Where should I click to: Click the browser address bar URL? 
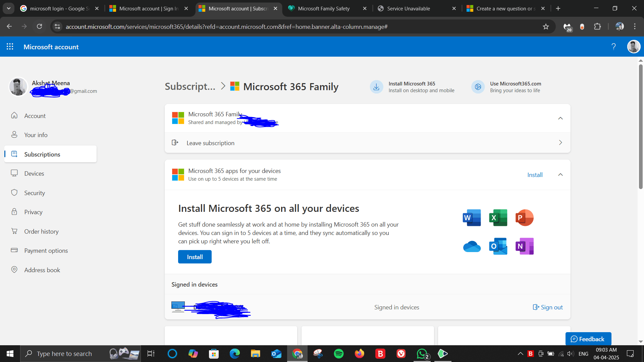(226, 26)
